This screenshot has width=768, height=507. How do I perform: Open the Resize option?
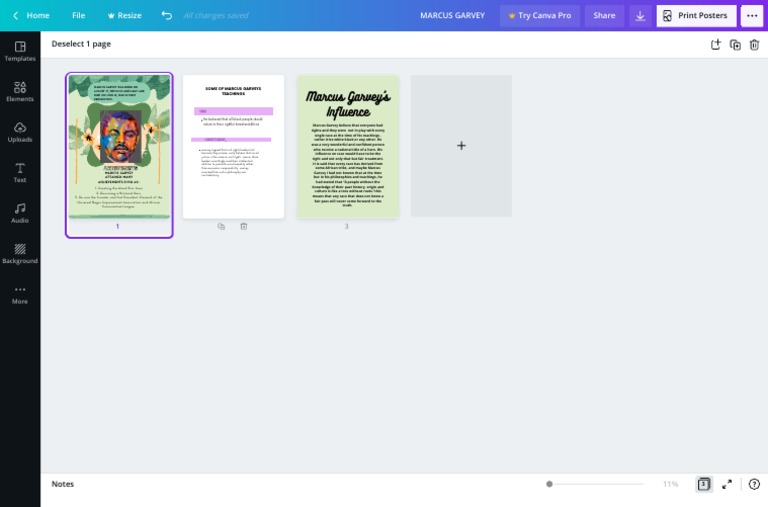124,15
